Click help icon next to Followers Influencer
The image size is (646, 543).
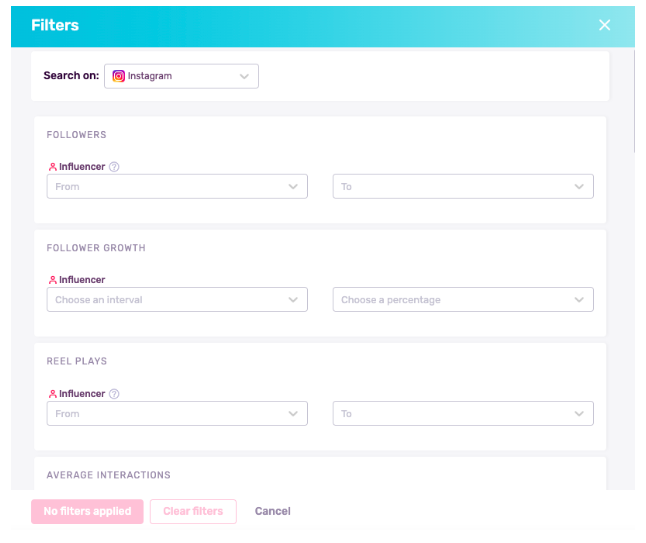tap(114, 167)
